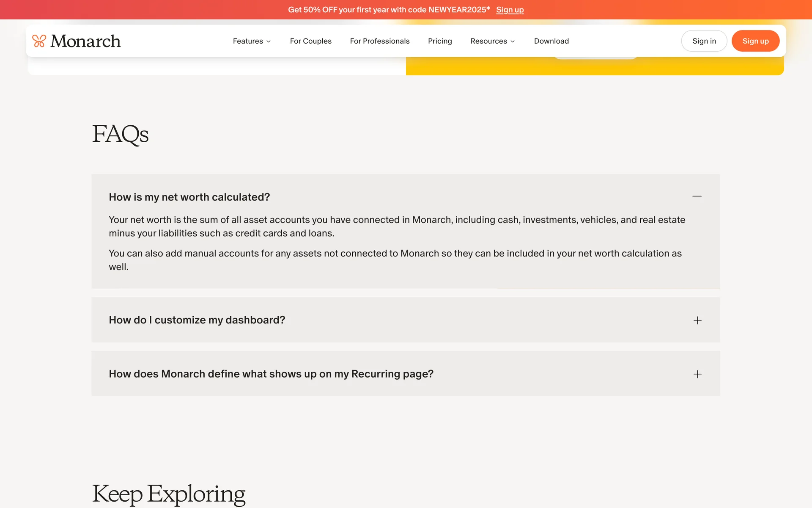Click the Monarch butterfly logo icon
Image resolution: width=812 pixels, height=508 pixels.
(39, 41)
